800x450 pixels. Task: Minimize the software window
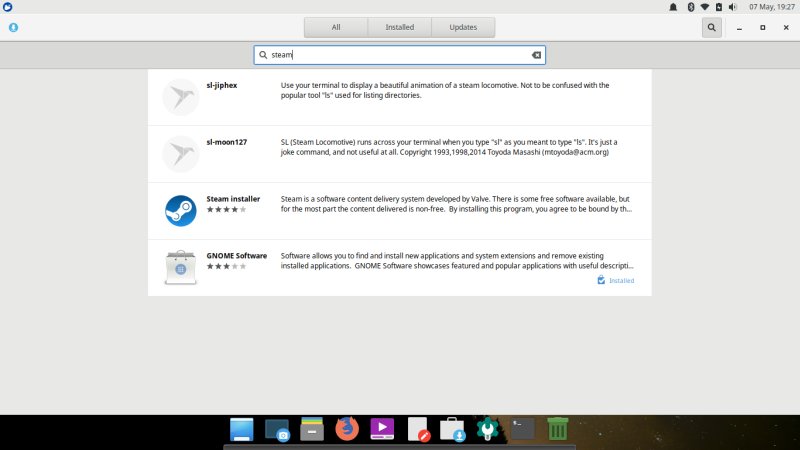click(x=739, y=28)
